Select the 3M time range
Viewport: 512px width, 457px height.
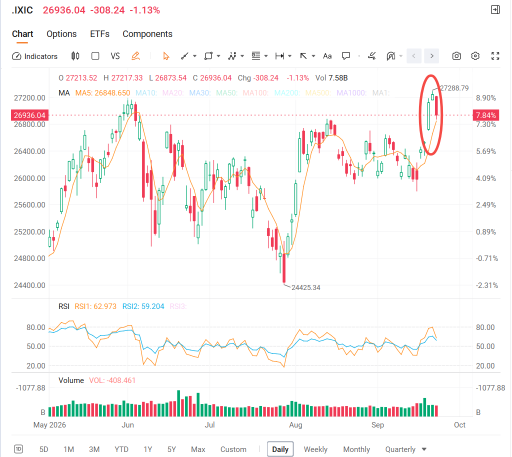pyautogui.click(x=94, y=449)
